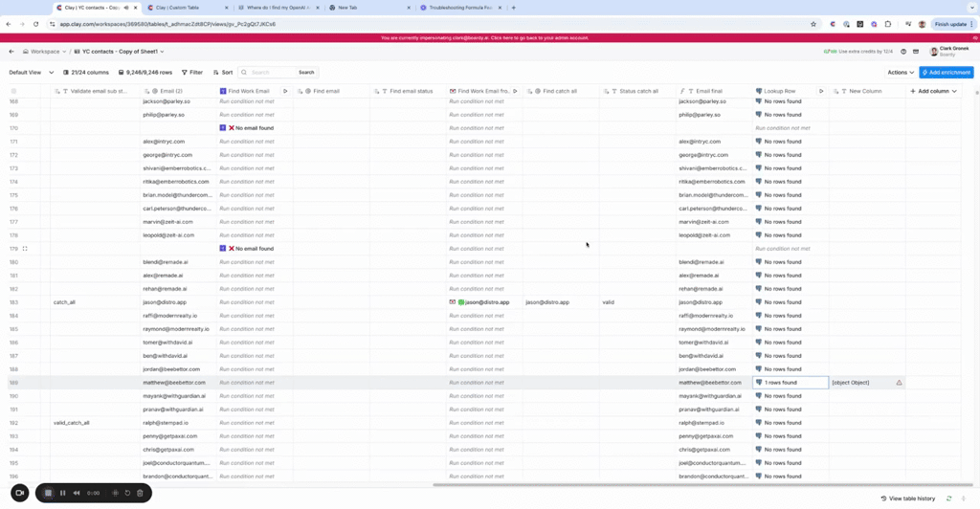Screen dimensions: 980x509
Task: Click the back arrow beside Workspace
Action: (x=11, y=52)
